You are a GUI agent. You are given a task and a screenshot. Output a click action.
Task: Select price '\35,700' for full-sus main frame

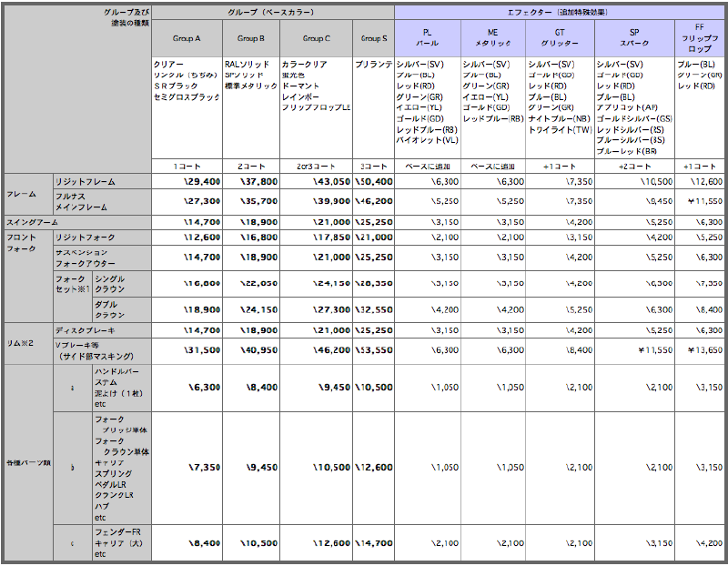[259, 201]
